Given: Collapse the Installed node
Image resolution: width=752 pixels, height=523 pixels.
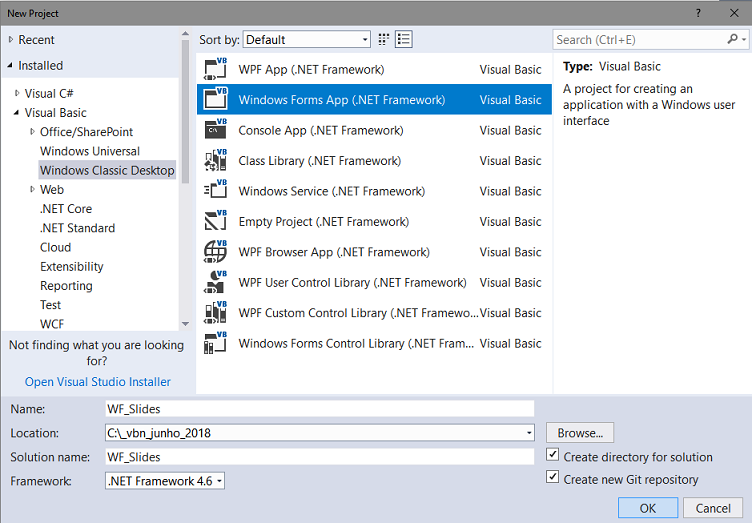Looking at the screenshot, I should coord(11,65).
